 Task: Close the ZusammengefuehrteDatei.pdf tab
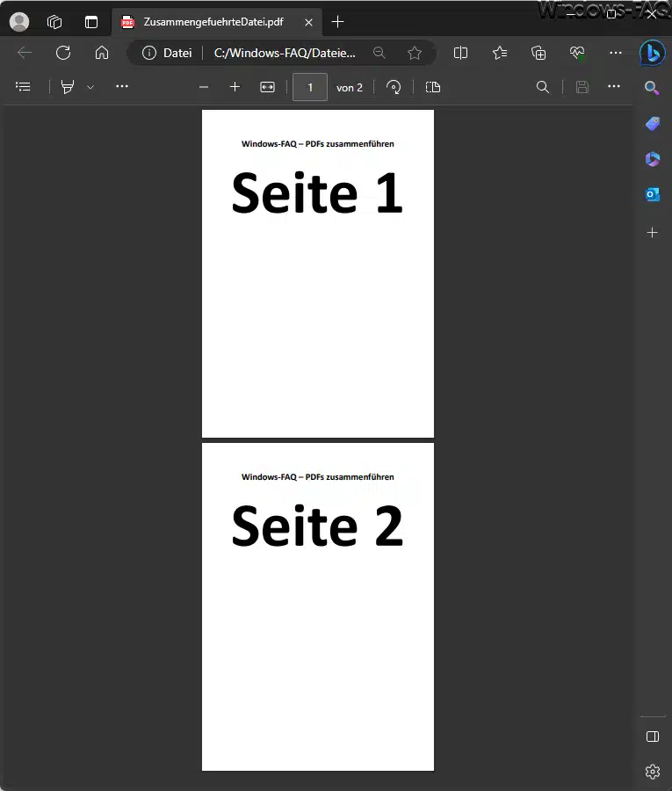pos(308,22)
